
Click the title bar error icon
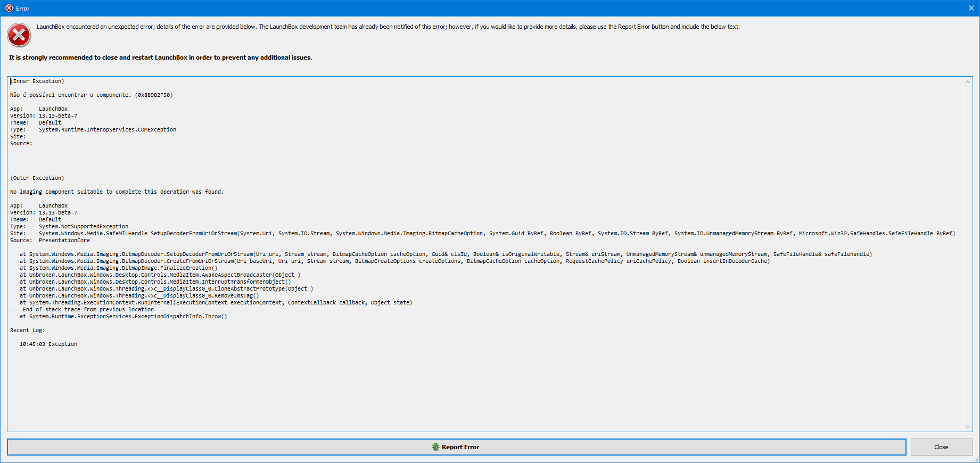click(x=9, y=8)
